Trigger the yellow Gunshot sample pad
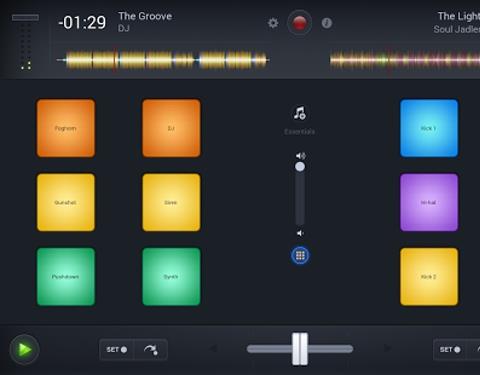The image size is (480, 375). [66, 202]
